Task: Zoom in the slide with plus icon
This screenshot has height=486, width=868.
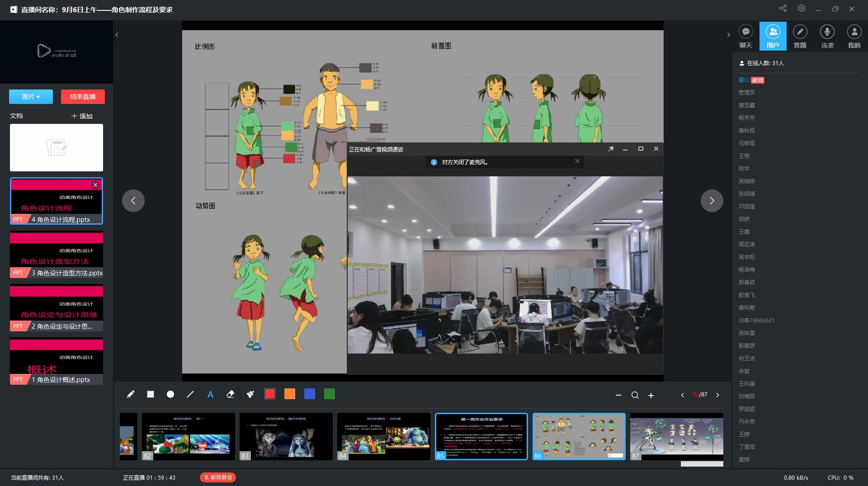Action: 651,395
